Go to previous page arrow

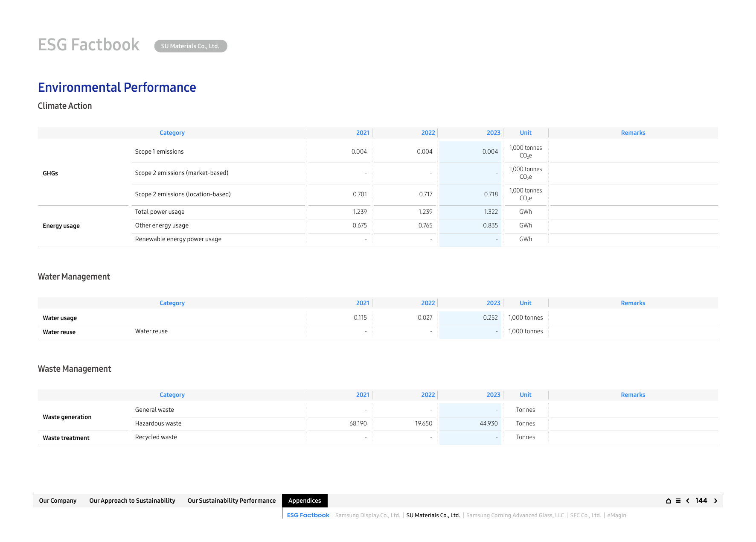coord(688,501)
